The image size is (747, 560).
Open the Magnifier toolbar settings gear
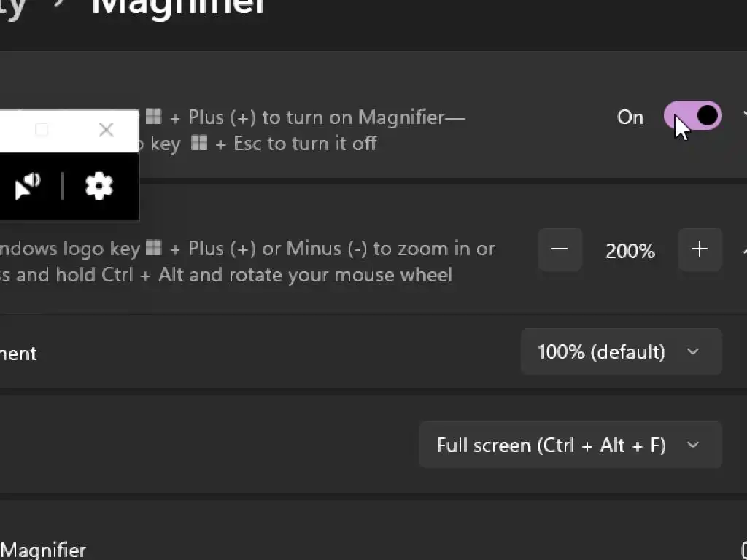pos(99,186)
